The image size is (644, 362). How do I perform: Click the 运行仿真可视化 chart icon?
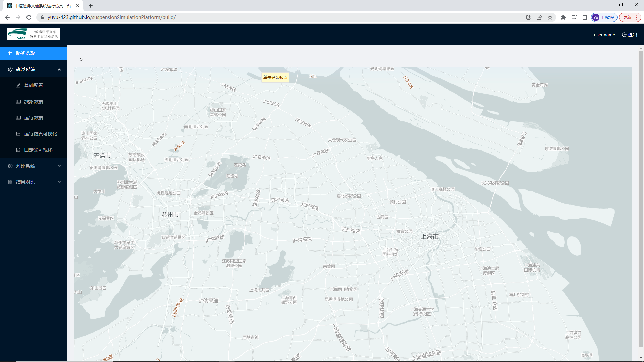[x=18, y=134]
